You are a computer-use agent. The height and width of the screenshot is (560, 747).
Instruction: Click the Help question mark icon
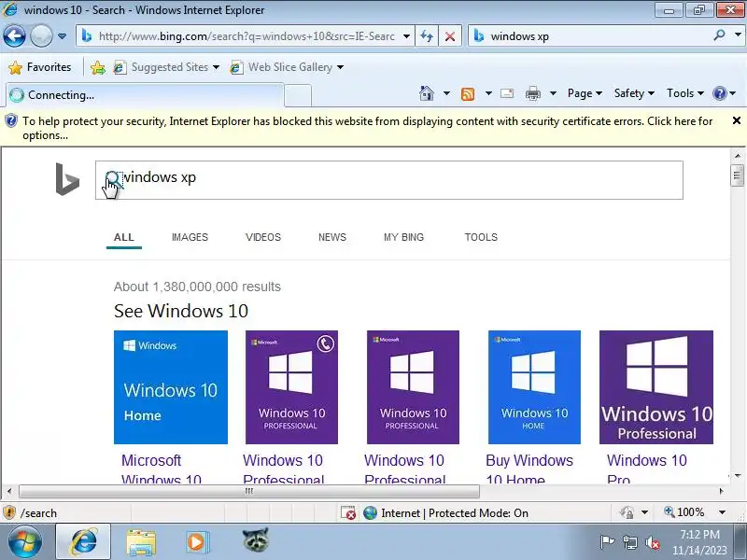[x=719, y=93]
